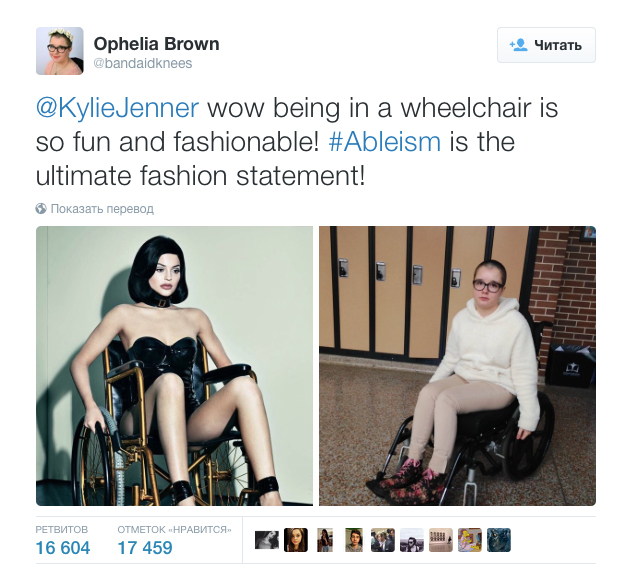View the 16 604 retweets list
The height and width of the screenshot is (570, 633).
click(x=63, y=541)
